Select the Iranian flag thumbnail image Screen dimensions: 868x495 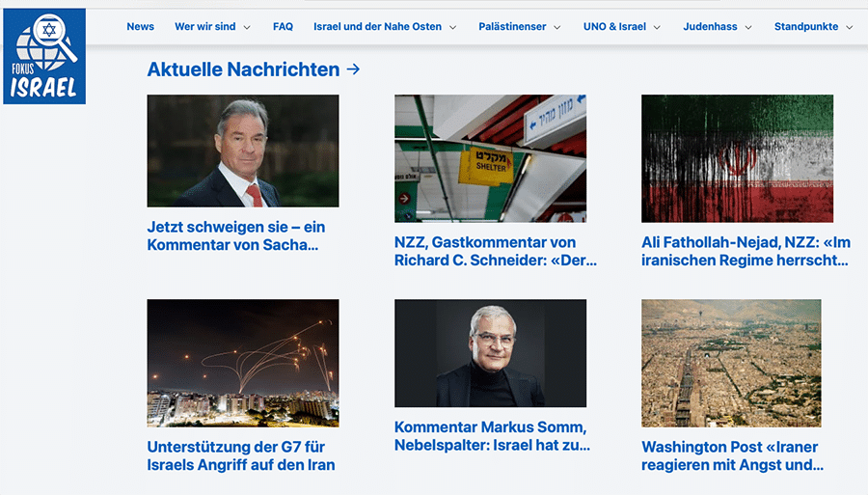point(738,158)
